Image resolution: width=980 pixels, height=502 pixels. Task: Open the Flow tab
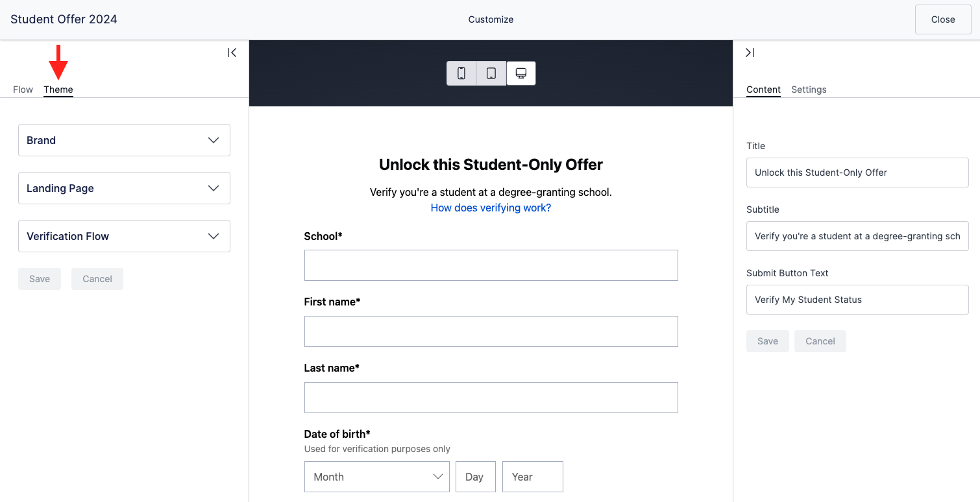[23, 90]
